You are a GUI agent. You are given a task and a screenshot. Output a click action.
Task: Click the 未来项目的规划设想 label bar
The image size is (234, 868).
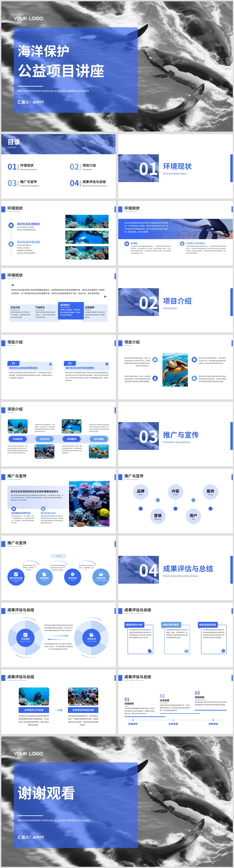(83, 710)
